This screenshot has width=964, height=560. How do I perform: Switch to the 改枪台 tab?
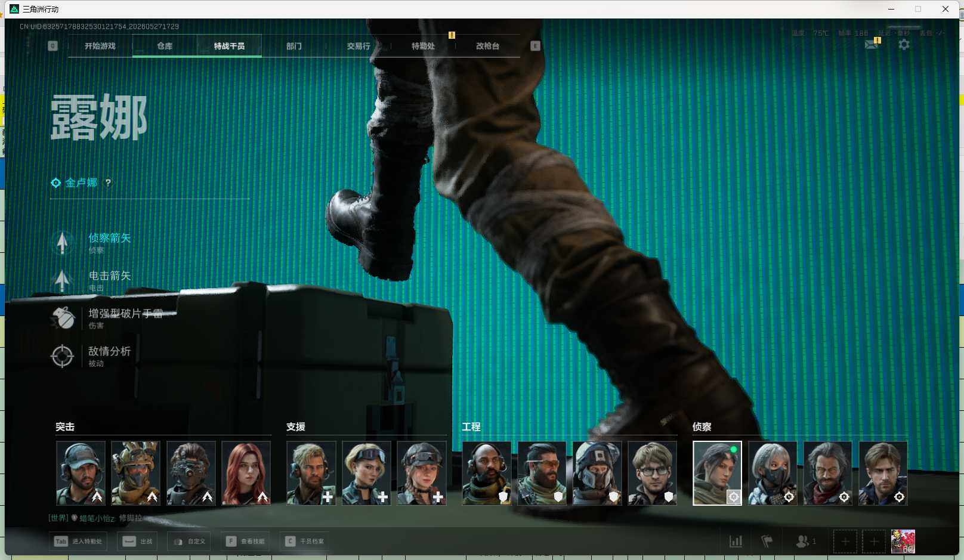click(x=487, y=46)
